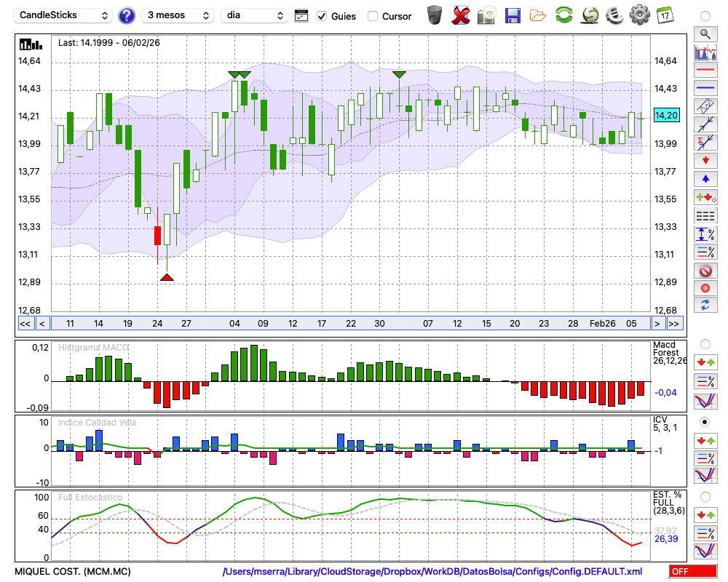The width and height of the screenshot is (728, 582).
Task: Click the Config.DEFAULT.xml file path link
Action: tap(432, 571)
